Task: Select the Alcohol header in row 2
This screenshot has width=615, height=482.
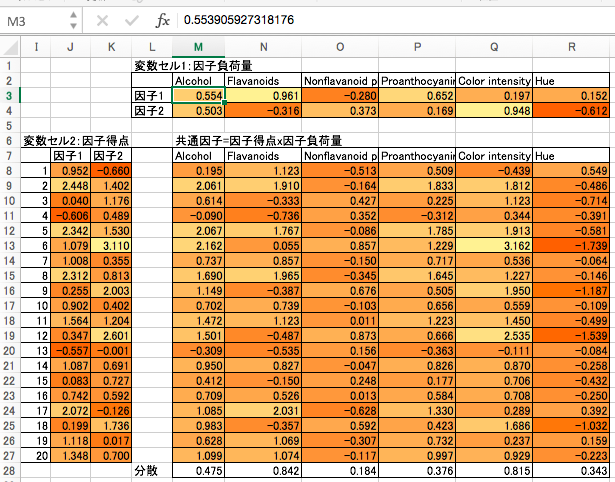Action: click(198, 81)
